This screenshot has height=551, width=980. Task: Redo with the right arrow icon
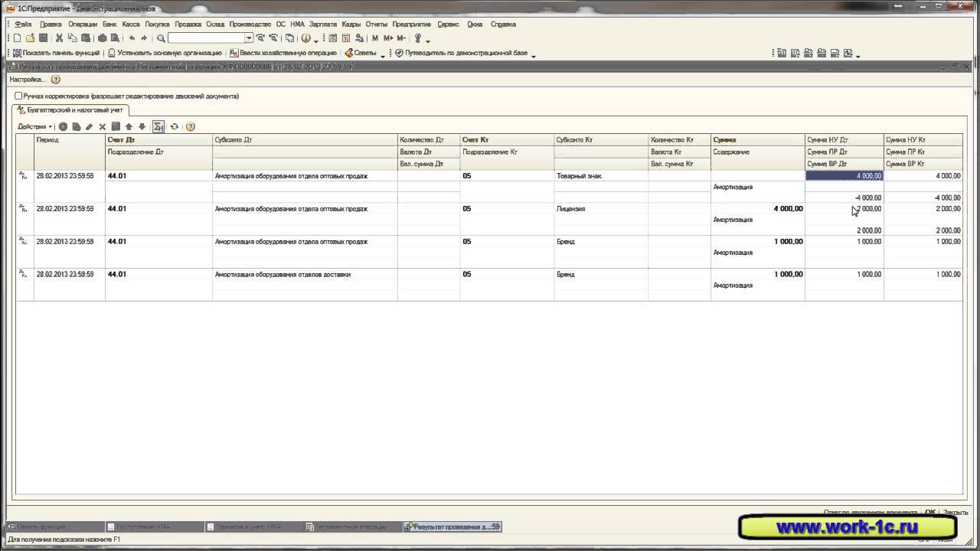pyautogui.click(x=144, y=38)
